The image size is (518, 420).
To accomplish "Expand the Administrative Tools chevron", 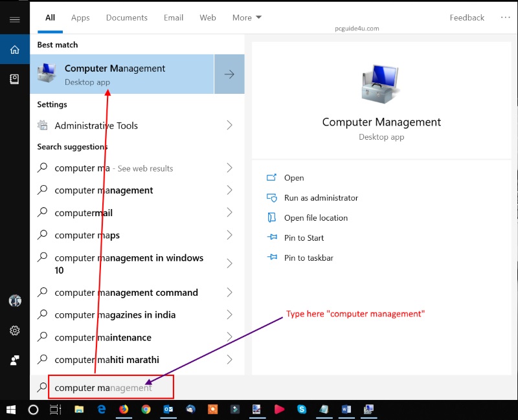I will 229,126.
